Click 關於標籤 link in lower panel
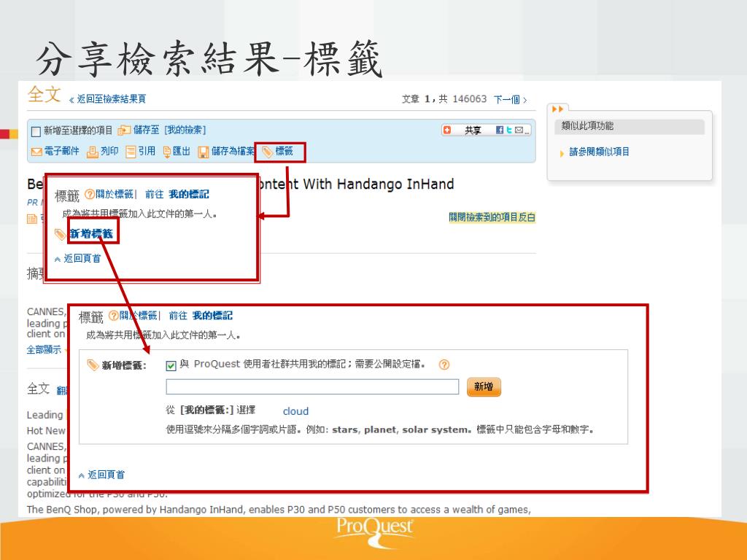 (138, 316)
